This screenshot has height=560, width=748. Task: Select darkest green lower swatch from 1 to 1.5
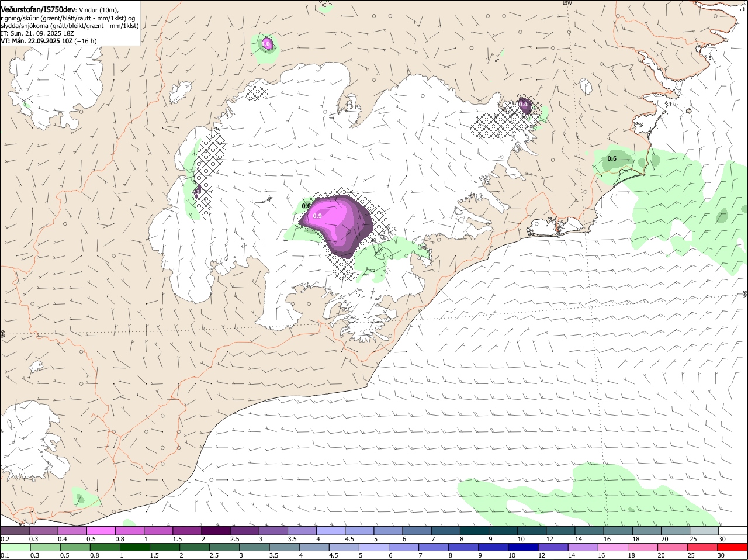pyautogui.click(x=135, y=548)
